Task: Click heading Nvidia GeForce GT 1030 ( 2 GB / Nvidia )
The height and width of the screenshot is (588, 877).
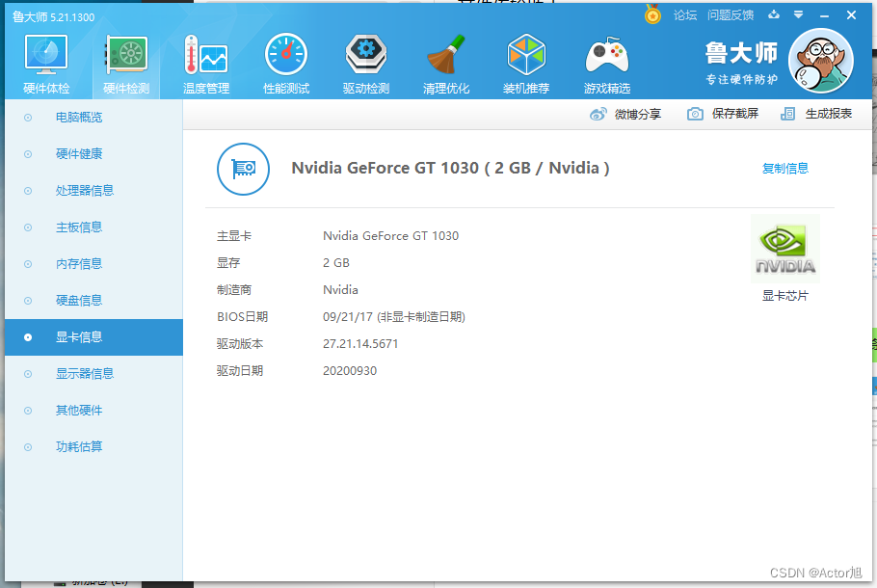Action: point(450,168)
